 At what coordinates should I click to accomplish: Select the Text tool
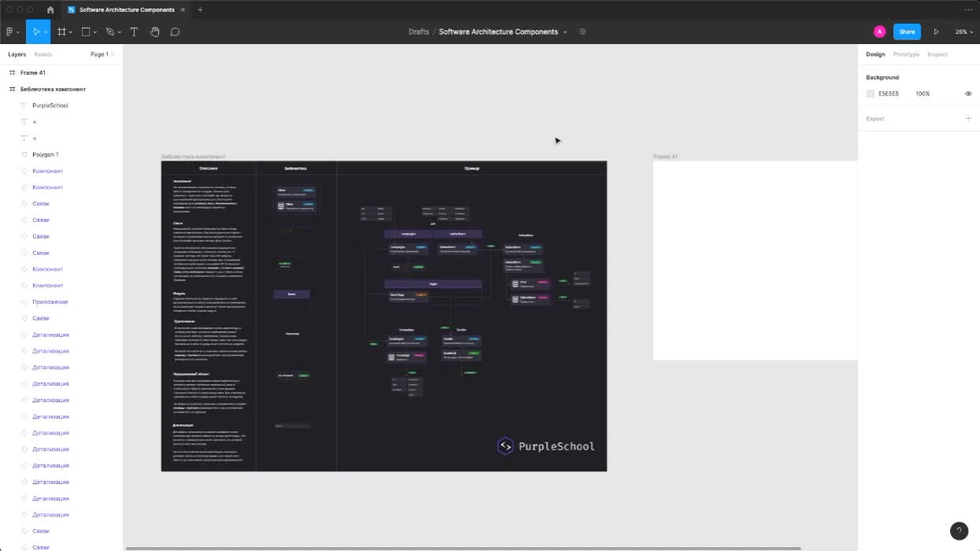click(134, 31)
